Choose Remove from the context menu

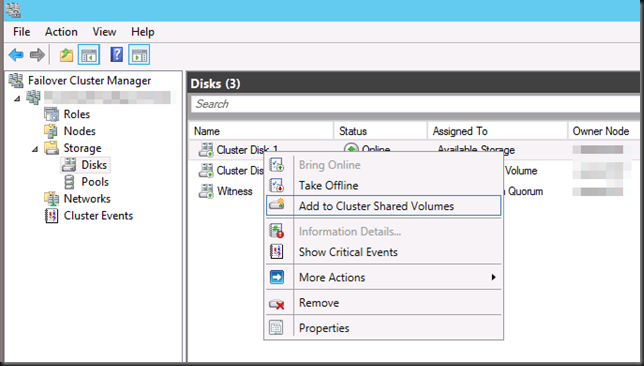point(383,303)
